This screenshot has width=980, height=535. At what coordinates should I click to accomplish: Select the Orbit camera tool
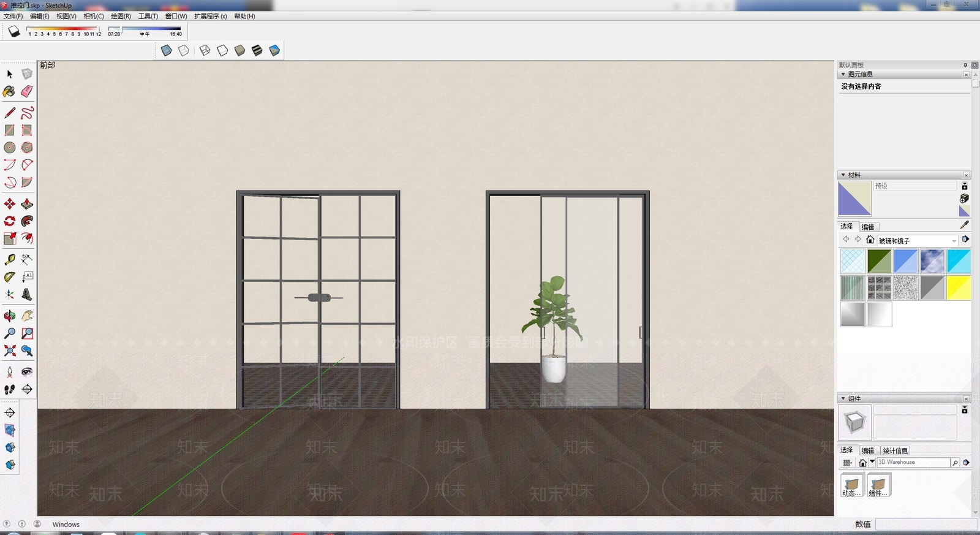(x=9, y=316)
